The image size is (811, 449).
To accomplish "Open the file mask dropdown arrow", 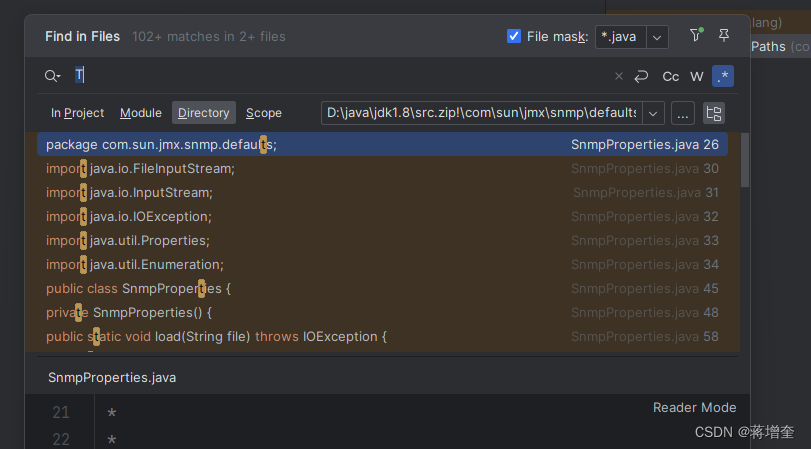I will [x=657, y=37].
